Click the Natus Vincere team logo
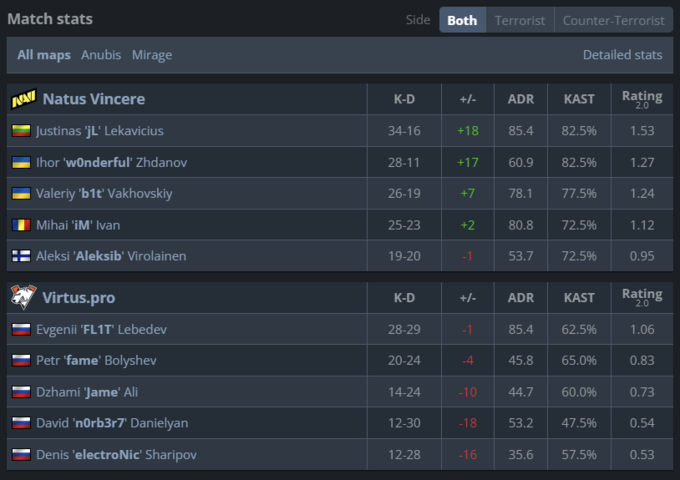The width and height of the screenshot is (680, 480). point(23,99)
